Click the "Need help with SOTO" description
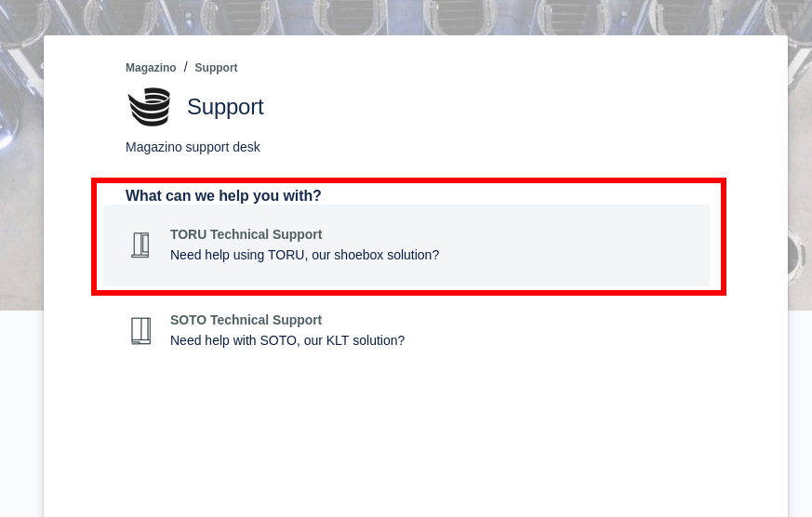The image size is (812, 517). 286,340
